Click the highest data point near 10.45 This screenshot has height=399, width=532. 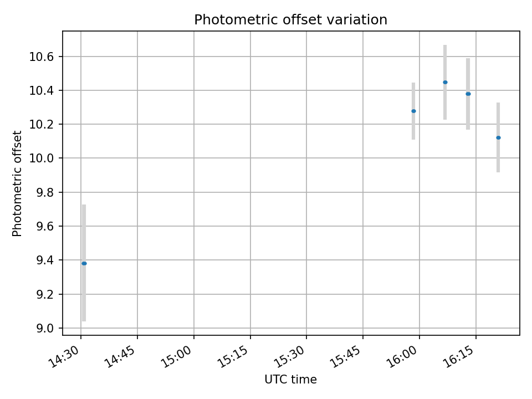[x=445, y=83]
